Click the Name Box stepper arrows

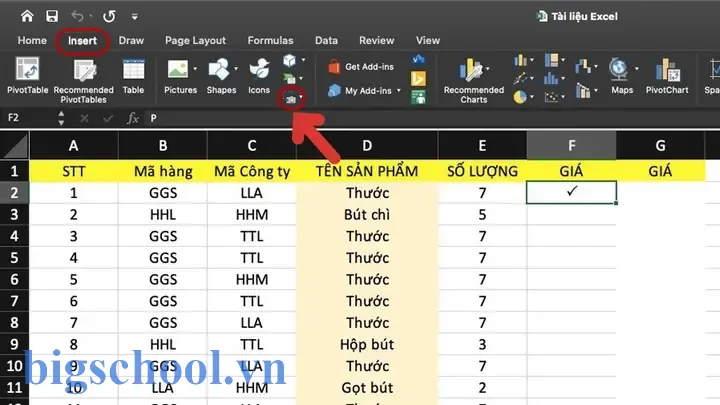pos(61,118)
